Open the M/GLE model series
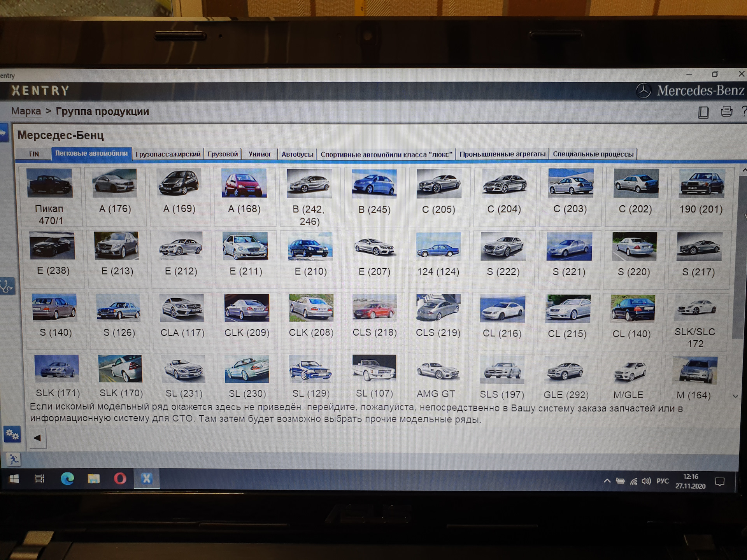Image resolution: width=747 pixels, height=560 pixels. pyautogui.click(x=630, y=370)
